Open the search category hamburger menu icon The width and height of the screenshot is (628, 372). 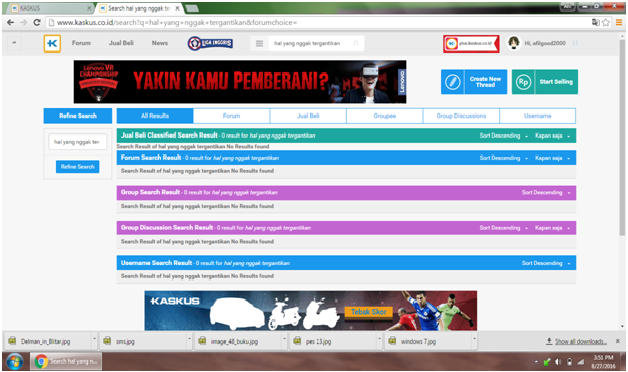[x=260, y=43]
